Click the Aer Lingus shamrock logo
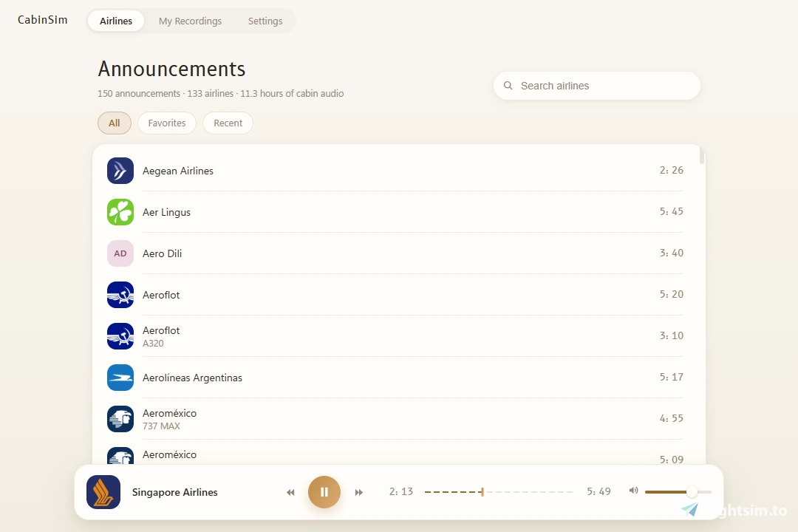The height and width of the screenshot is (532, 798). (120, 212)
